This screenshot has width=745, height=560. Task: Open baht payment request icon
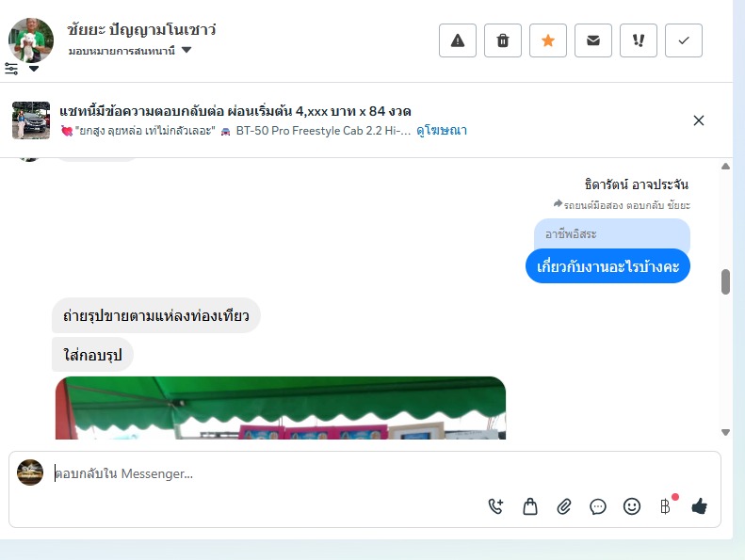666,506
